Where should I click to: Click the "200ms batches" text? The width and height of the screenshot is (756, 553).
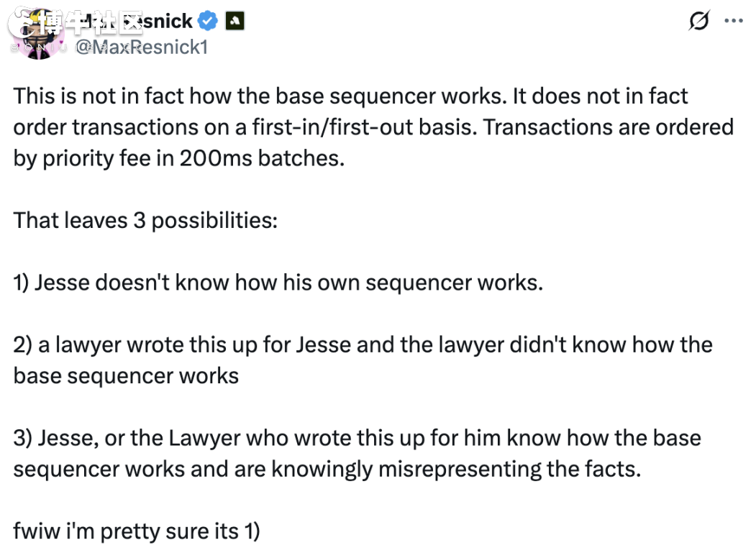(x=263, y=158)
